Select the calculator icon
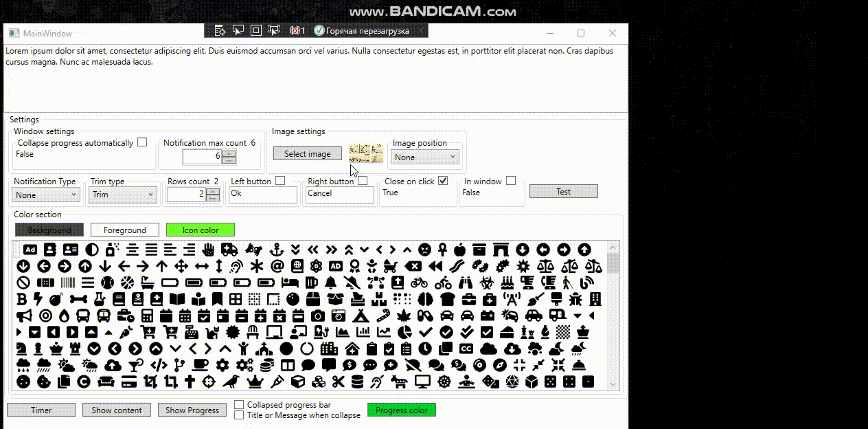Viewport: 868px width, 429px height. point(146,316)
